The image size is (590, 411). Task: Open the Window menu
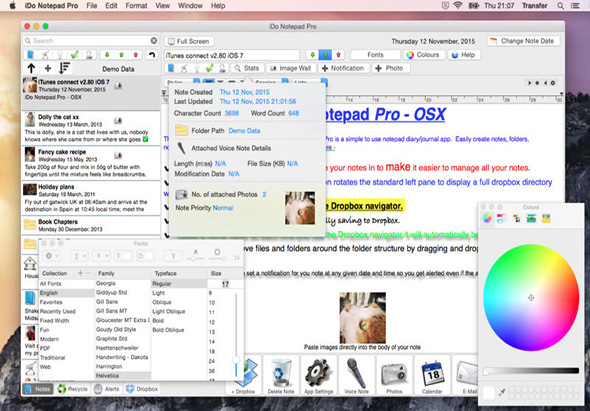(x=190, y=6)
